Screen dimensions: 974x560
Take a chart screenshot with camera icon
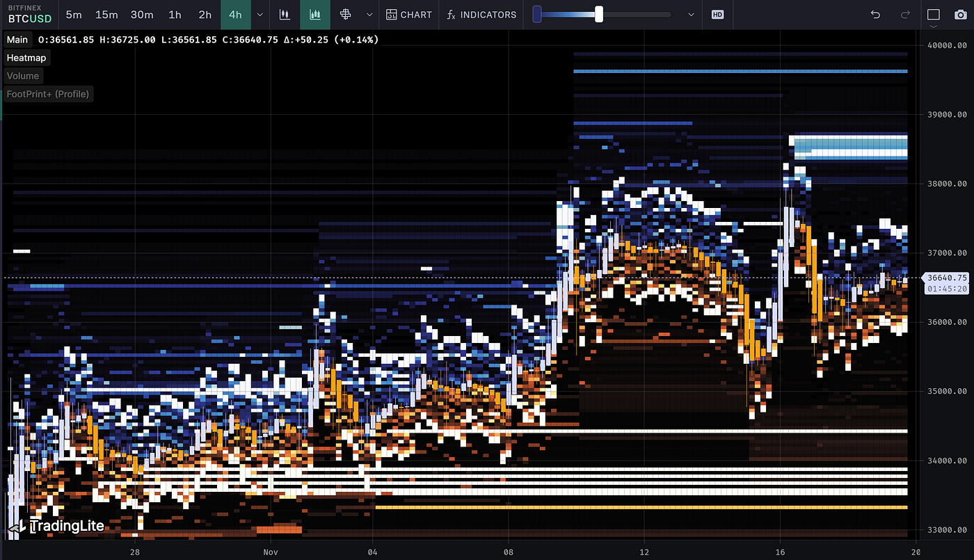[x=961, y=15]
